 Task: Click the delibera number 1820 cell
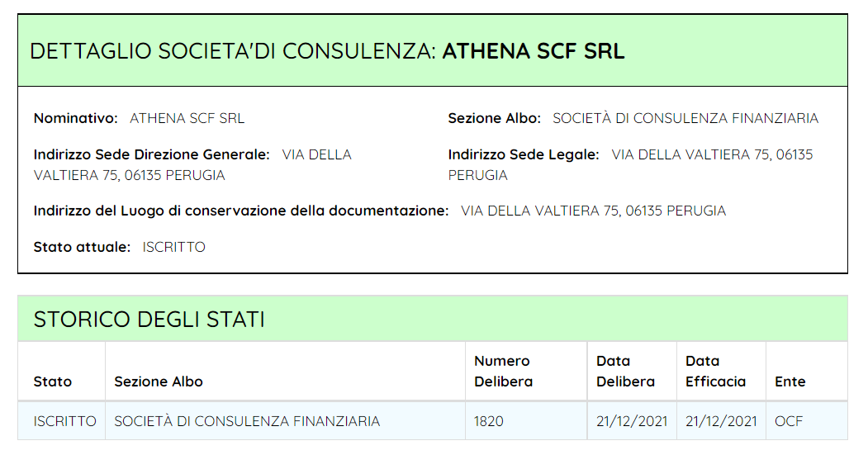coord(490,421)
